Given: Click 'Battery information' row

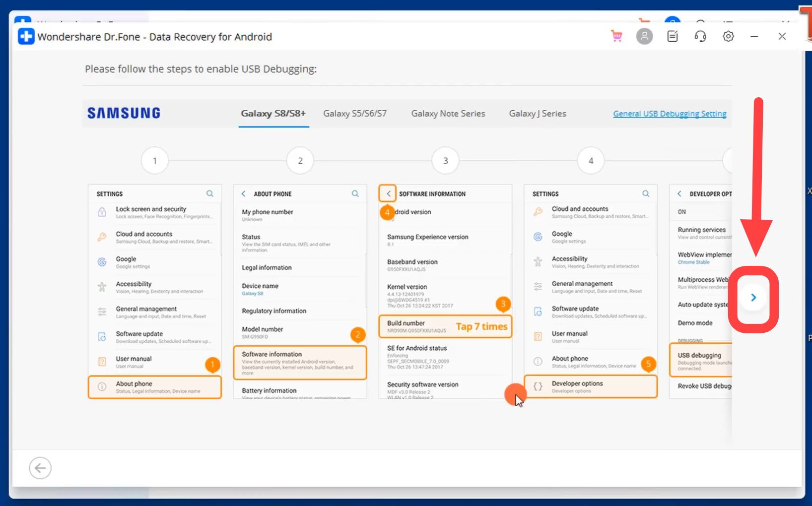Looking at the screenshot, I should point(300,392).
